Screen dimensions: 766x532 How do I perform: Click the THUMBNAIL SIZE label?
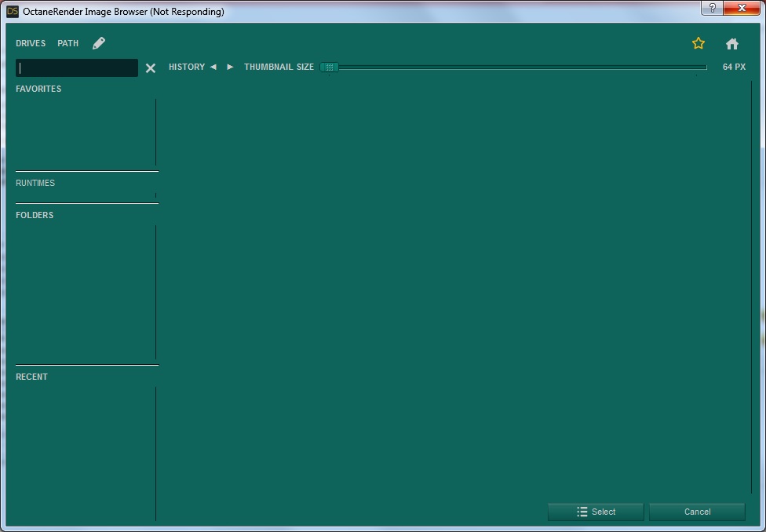click(279, 67)
